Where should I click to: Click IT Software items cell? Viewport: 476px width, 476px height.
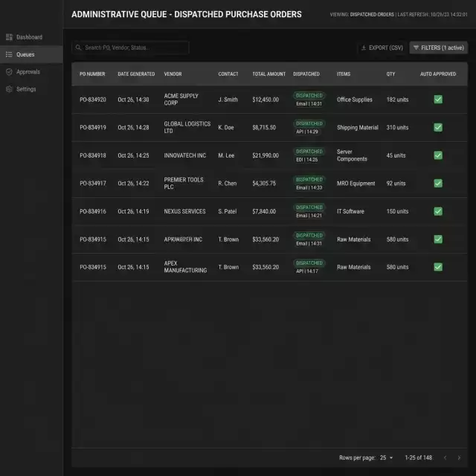[x=350, y=211]
